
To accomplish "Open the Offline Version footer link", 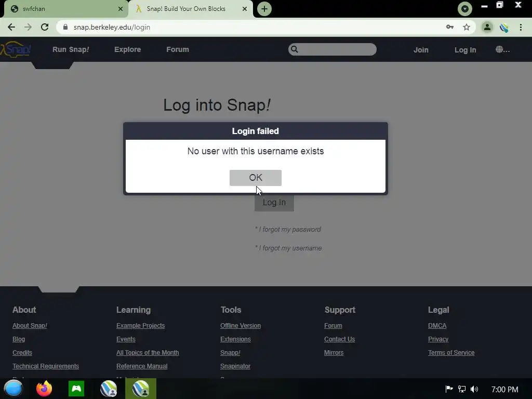I will (x=241, y=326).
